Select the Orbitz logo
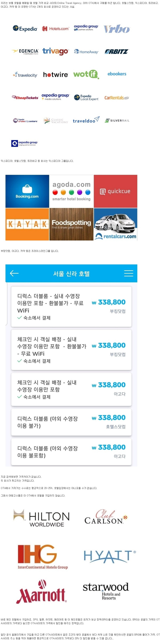Viewport: 162px width, 644px height. coord(116,52)
